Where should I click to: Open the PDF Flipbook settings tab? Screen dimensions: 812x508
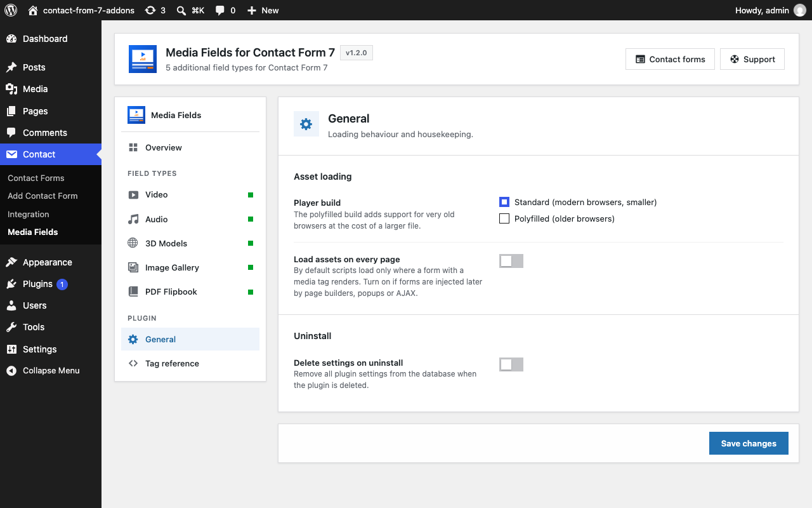(190, 291)
